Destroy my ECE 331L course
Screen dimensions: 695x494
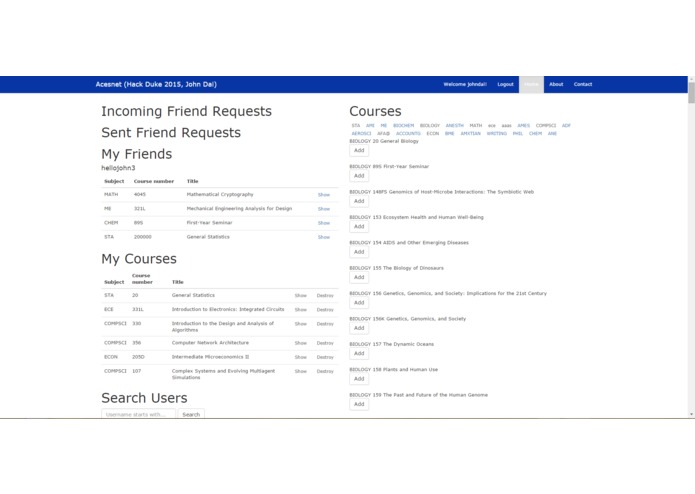(325, 310)
